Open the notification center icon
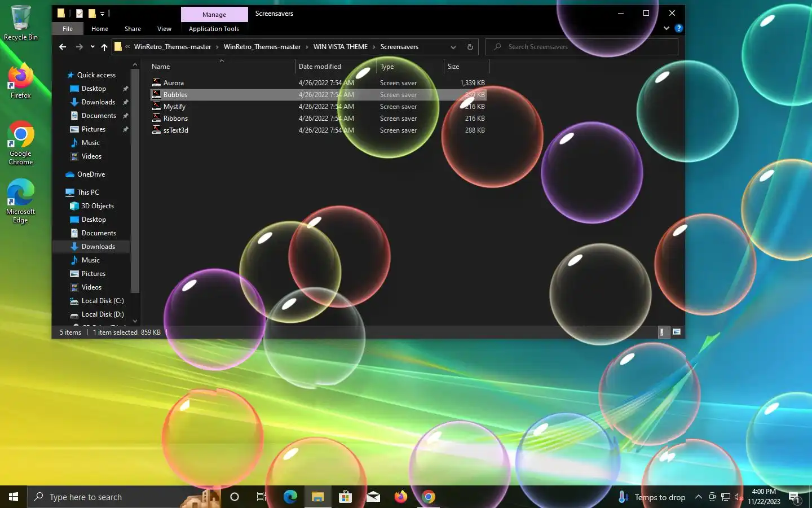The image size is (812, 508). pos(795,497)
